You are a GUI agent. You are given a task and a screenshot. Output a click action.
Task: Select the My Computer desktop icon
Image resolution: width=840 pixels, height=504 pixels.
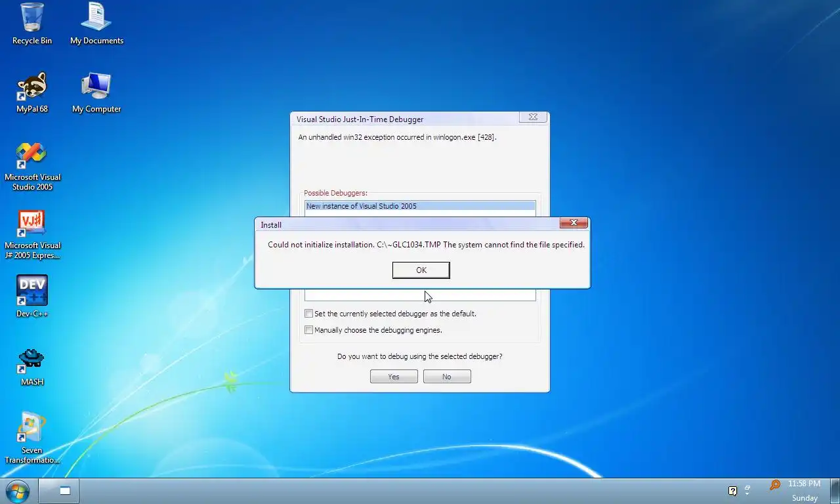pyautogui.click(x=96, y=93)
